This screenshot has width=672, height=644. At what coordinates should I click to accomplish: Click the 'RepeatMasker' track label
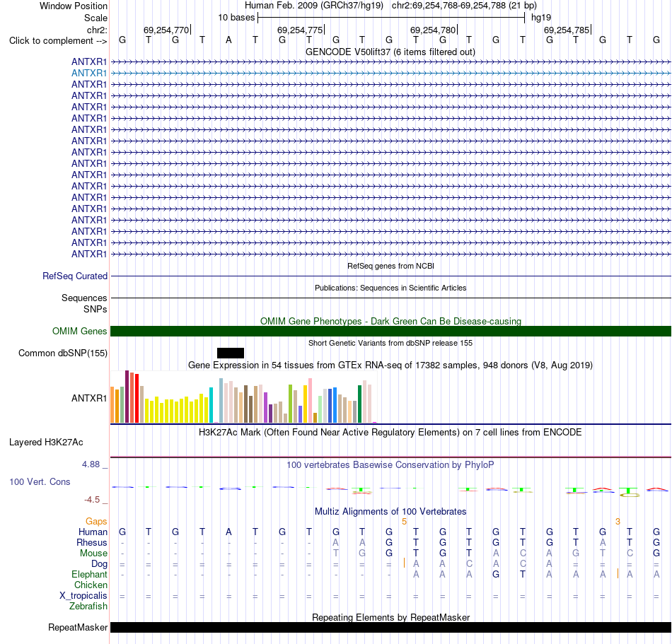[x=78, y=627]
